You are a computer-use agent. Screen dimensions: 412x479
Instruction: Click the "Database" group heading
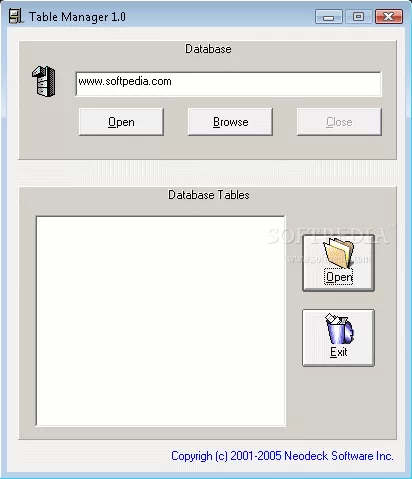(x=208, y=49)
